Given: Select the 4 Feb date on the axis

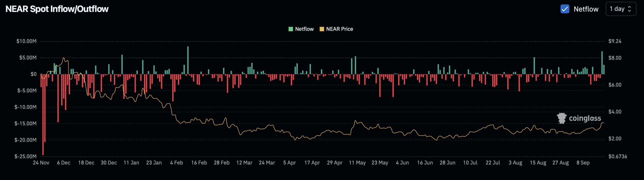Looking at the screenshot, I should [x=176, y=163].
